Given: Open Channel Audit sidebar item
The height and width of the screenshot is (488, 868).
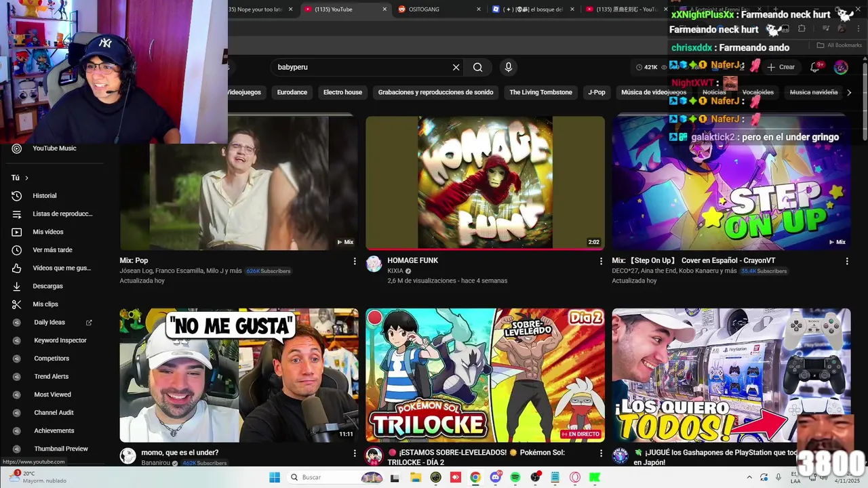Looking at the screenshot, I should [54, 413].
